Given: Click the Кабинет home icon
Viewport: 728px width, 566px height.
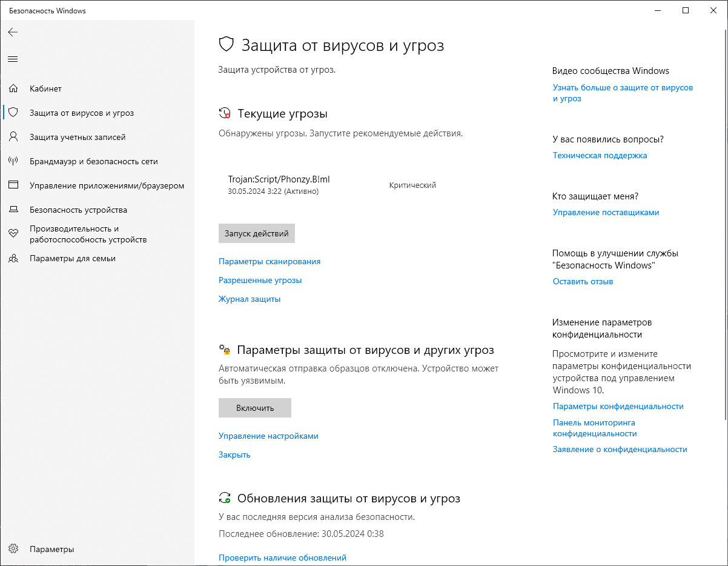Looking at the screenshot, I should point(13,88).
